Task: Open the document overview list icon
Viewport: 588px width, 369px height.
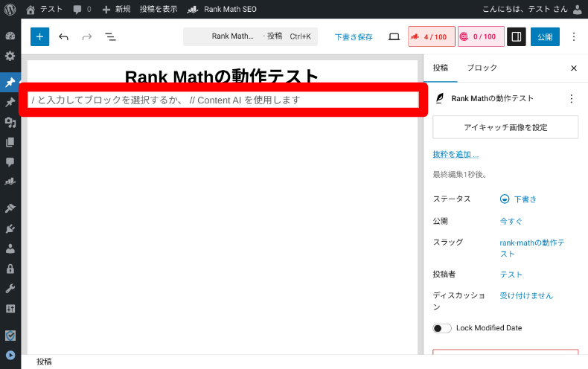Action: coord(110,36)
